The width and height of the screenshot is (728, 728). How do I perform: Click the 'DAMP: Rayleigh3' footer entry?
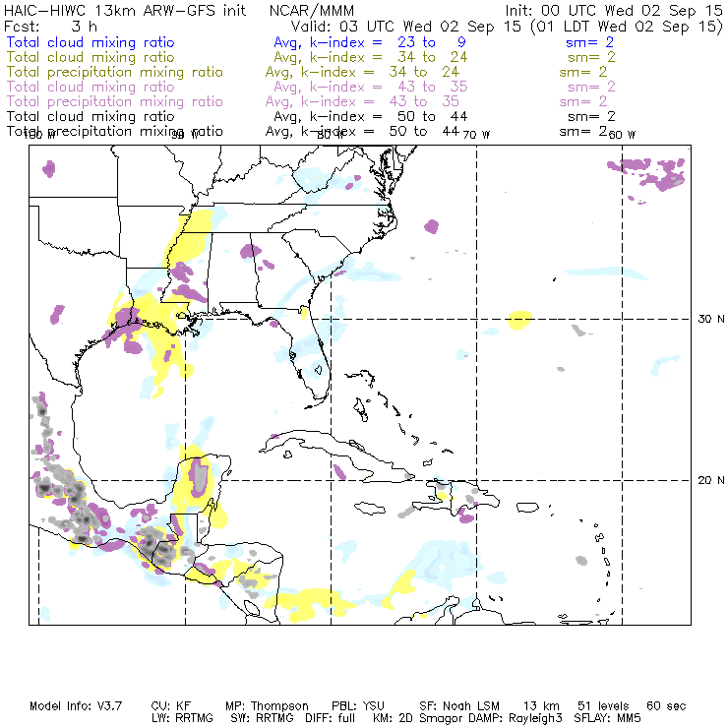coord(515,718)
